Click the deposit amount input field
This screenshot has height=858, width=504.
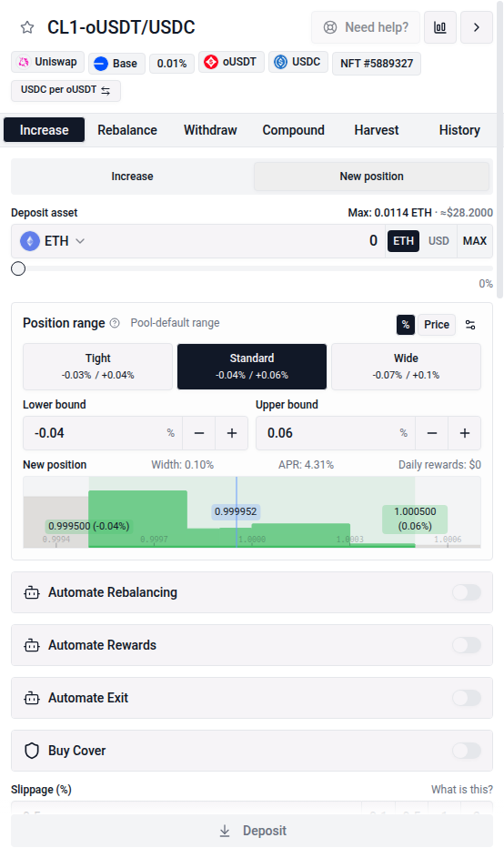pos(236,241)
